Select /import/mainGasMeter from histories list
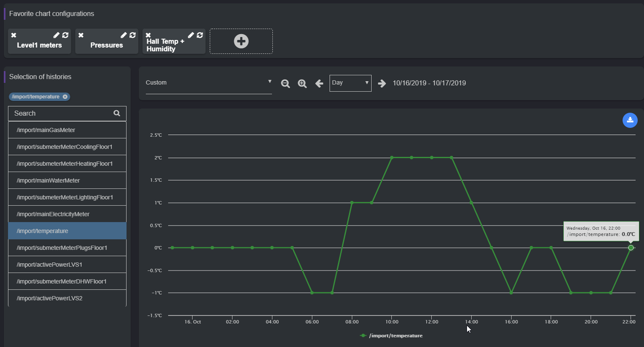644x347 pixels. 67,130
